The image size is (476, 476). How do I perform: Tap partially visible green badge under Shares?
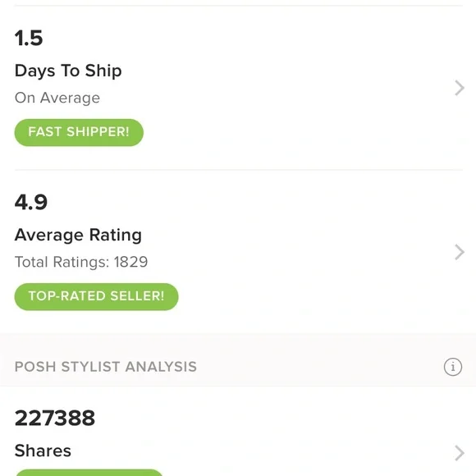click(x=89, y=473)
